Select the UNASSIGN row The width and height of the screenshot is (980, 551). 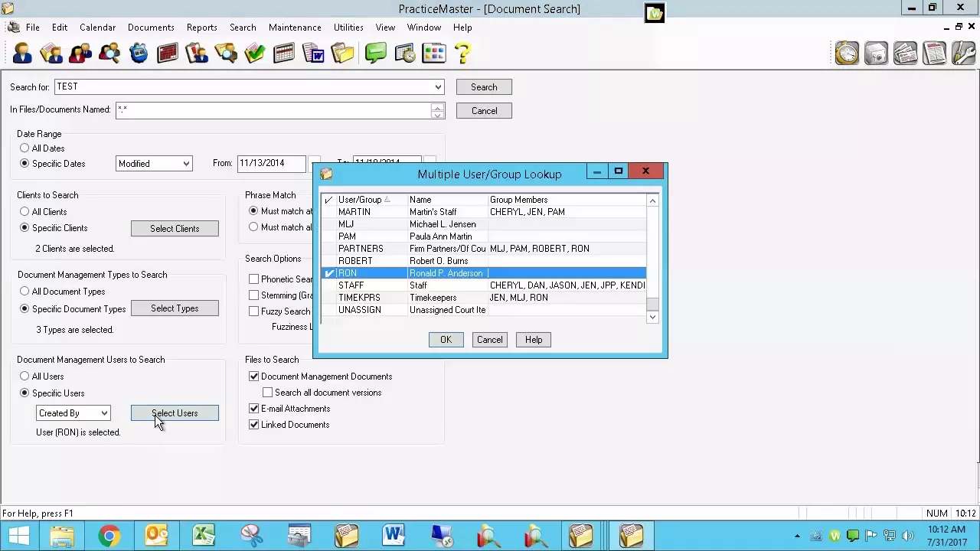pyautogui.click(x=484, y=310)
